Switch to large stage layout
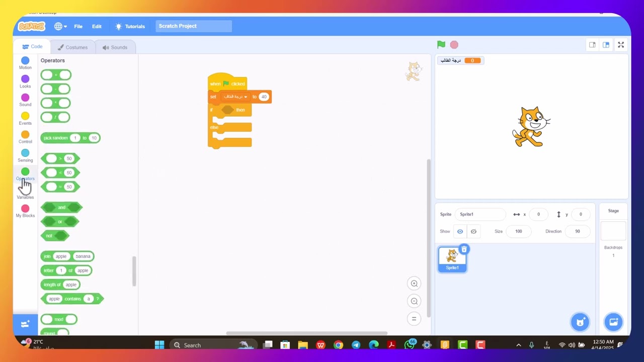Viewport: 644px width, 362px height. pos(606,45)
